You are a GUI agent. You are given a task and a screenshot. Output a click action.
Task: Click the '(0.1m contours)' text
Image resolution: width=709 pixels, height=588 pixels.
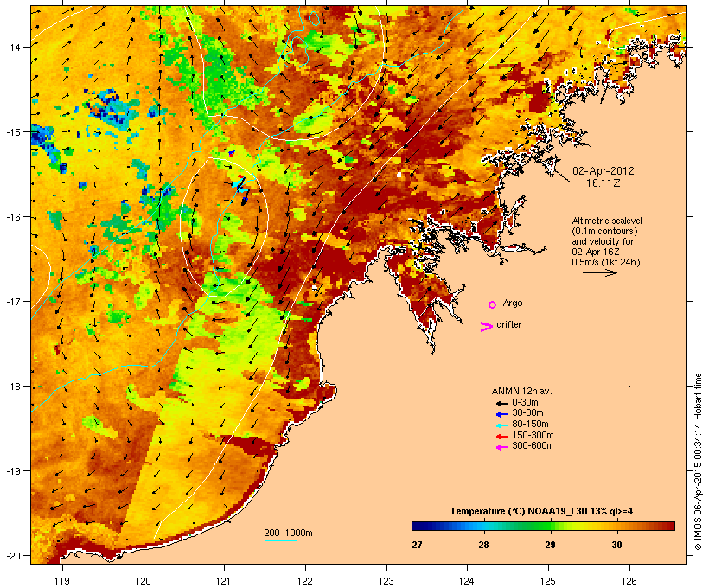[604, 231]
